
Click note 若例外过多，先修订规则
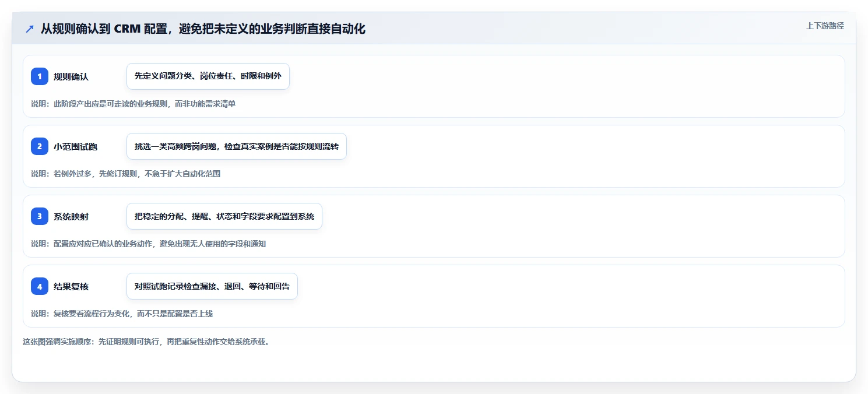point(125,174)
